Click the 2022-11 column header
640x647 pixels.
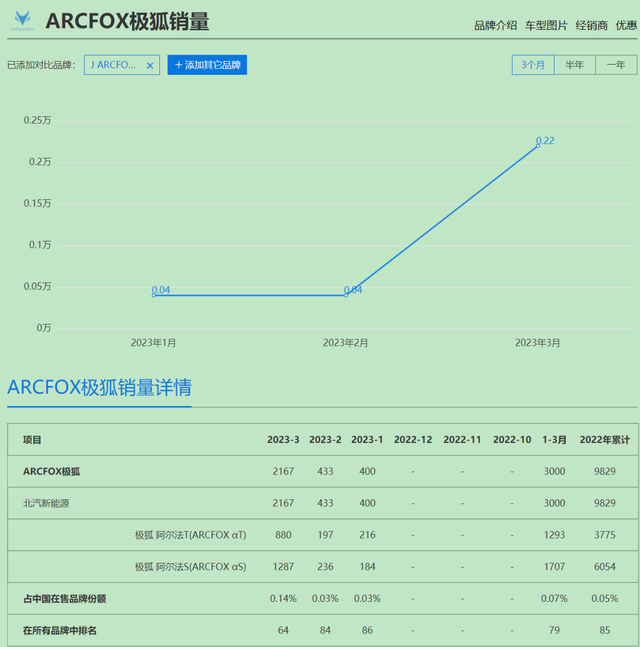[x=462, y=439]
